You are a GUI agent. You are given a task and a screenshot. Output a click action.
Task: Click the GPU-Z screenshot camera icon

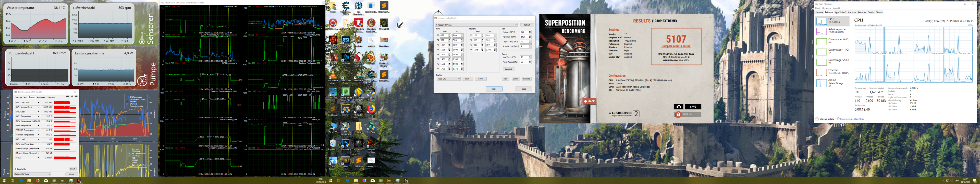(67, 96)
